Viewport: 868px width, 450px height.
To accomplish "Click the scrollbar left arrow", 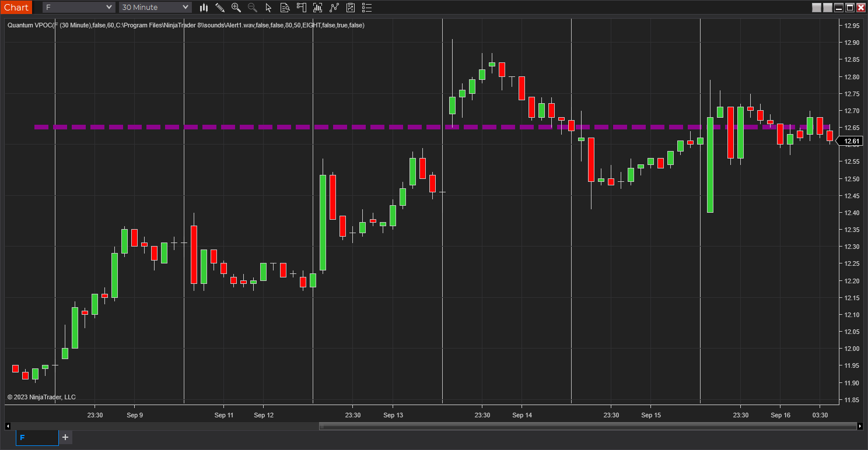I will pyautogui.click(x=8, y=426).
